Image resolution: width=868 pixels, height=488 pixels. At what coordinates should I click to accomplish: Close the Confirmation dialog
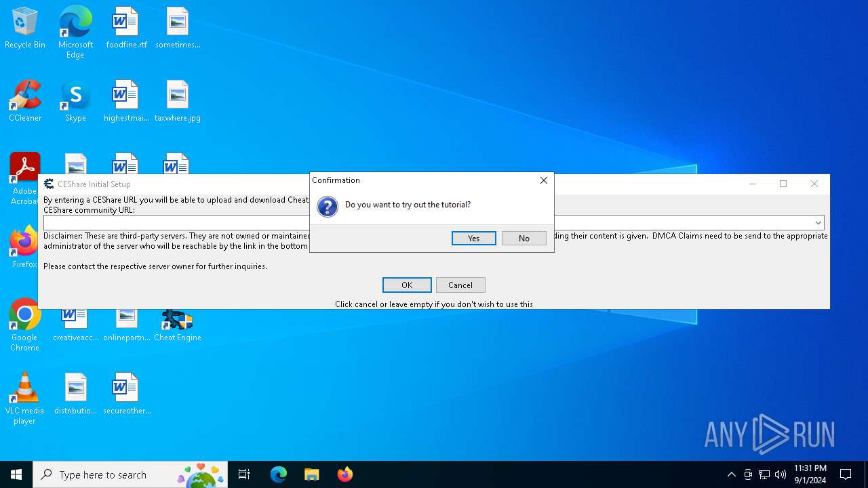pyautogui.click(x=543, y=180)
